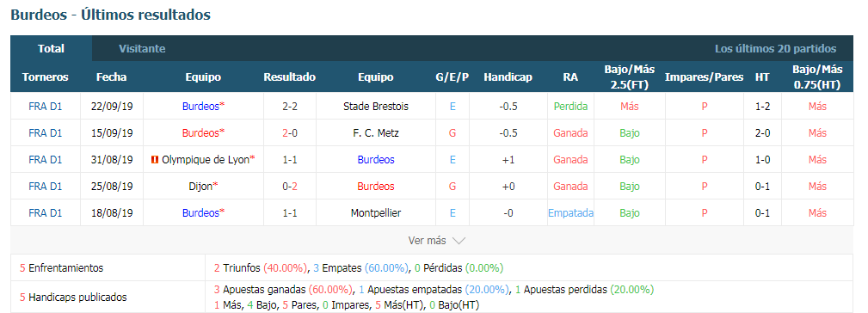
Task: Open the F. C. Metz team link
Action: point(375,132)
